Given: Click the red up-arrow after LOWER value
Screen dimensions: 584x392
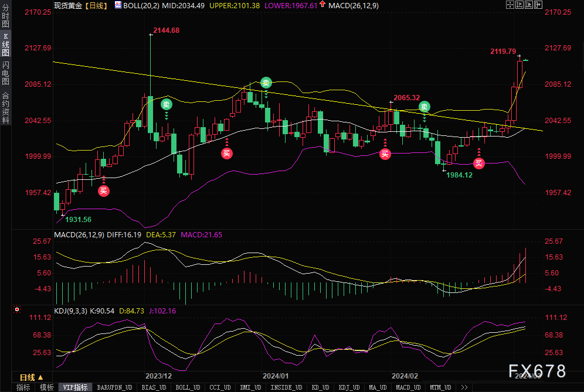Looking at the screenshot, I should click(322, 5).
